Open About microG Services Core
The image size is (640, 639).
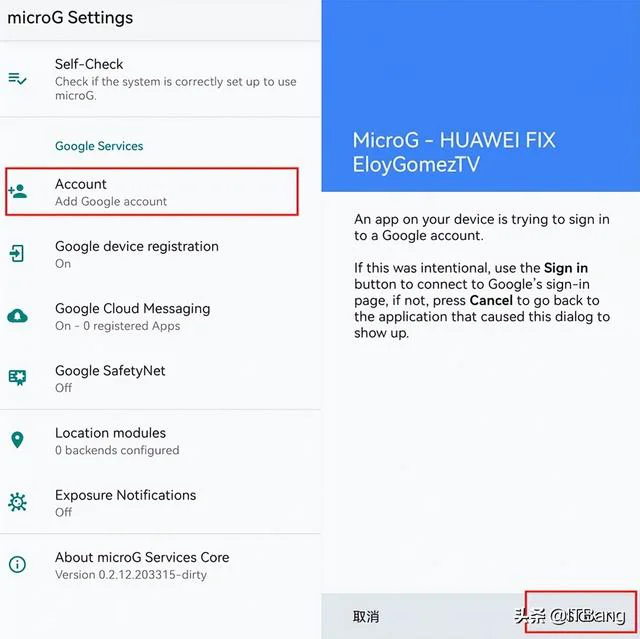(160, 565)
